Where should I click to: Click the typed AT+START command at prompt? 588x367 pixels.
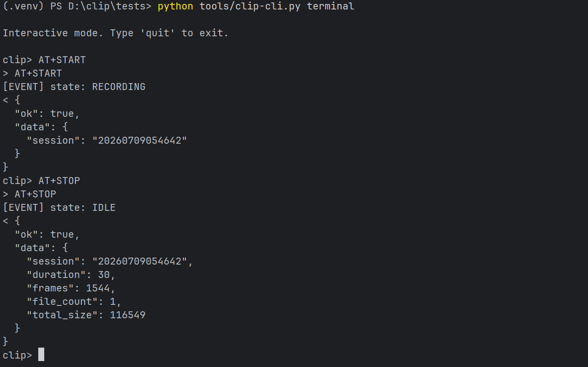tap(62, 60)
